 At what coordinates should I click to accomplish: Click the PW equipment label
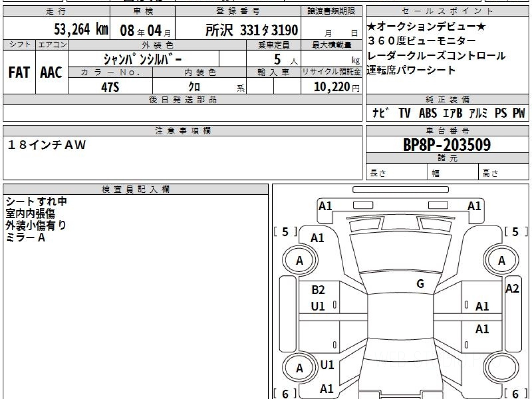pos(519,113)
